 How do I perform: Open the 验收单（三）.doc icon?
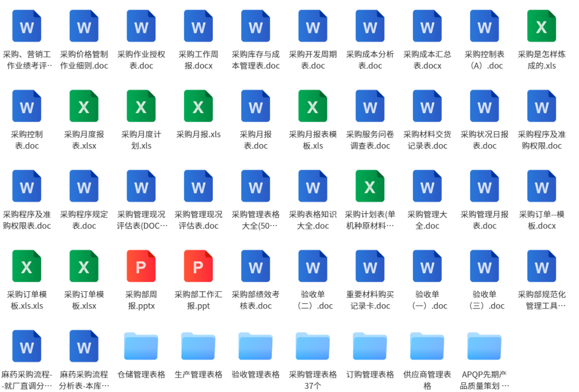(485, 266)
